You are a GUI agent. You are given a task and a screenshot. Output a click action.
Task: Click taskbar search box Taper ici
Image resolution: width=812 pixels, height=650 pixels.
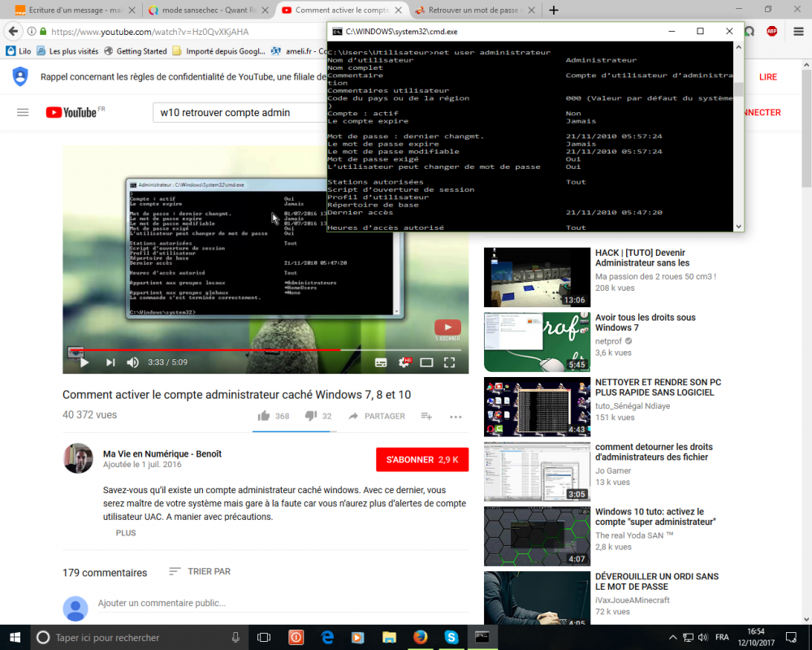[139, 638]
